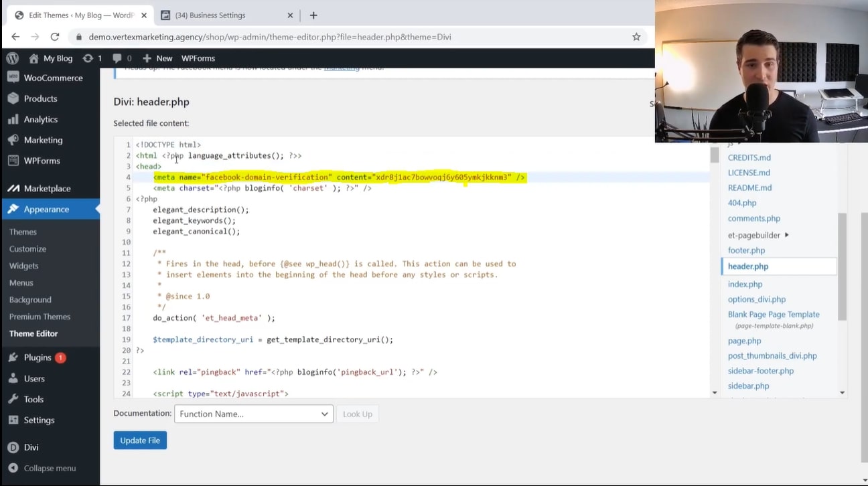Close the Business Settings tab
Viewport: 868px width, 486px height.
click(x=290, y=15)
